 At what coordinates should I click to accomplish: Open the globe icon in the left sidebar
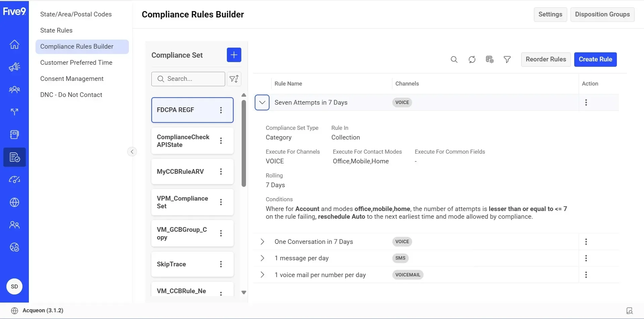14,202
